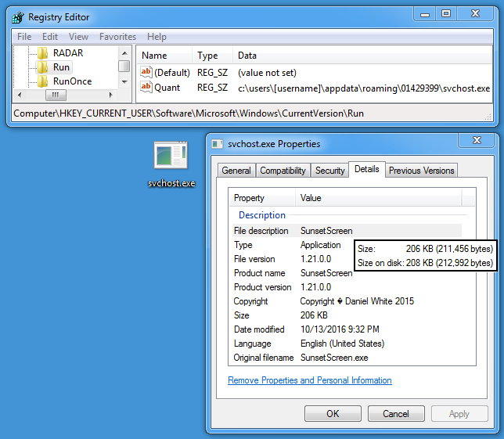504x439 pixels.
Task: Close the svchost.exe Properties dialog
Action: (477, 140)
